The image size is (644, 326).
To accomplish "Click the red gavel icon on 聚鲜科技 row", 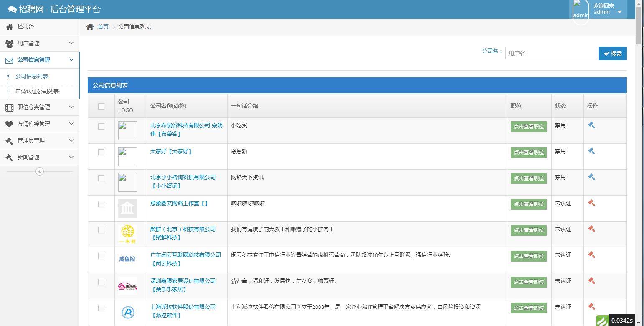I will click(x=591, y=229).
